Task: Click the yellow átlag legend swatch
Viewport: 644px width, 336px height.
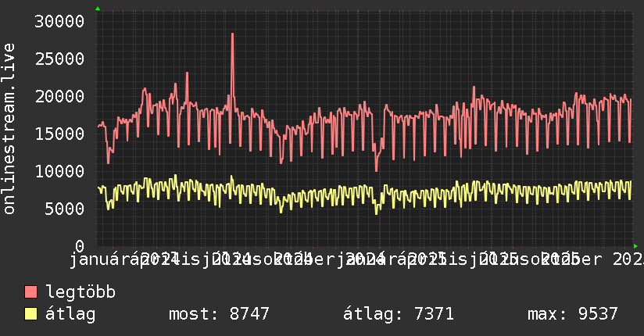Action: click(31, 314)
